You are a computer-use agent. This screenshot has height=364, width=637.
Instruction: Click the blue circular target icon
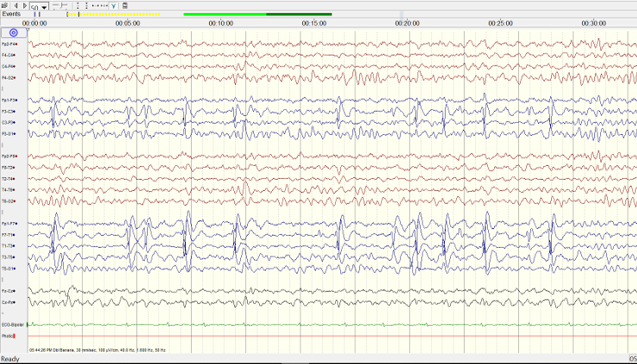[x=14, y=33]
